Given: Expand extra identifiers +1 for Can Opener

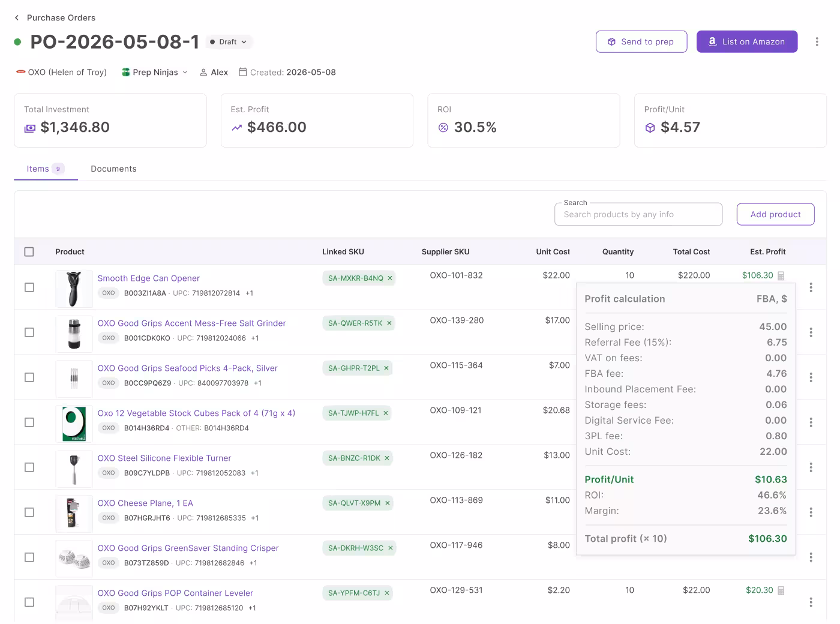Looking at the screenshot, I should click(x=250, y=293).
